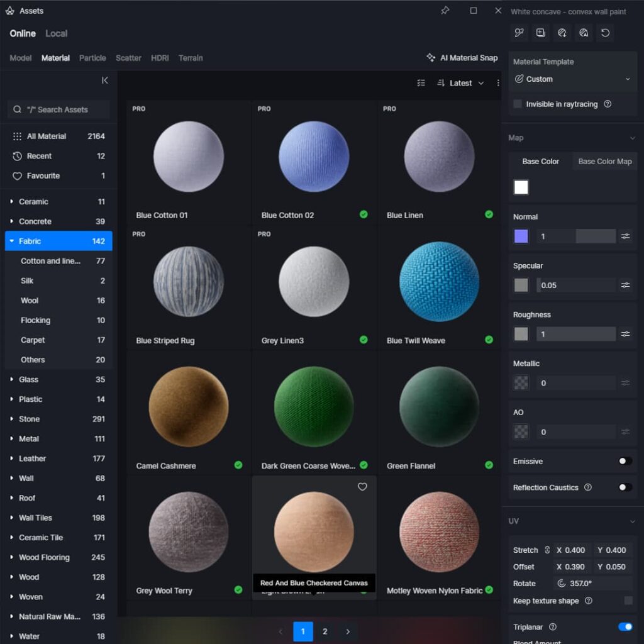Click the white Base Color swatch

click(x=521, y=187)
